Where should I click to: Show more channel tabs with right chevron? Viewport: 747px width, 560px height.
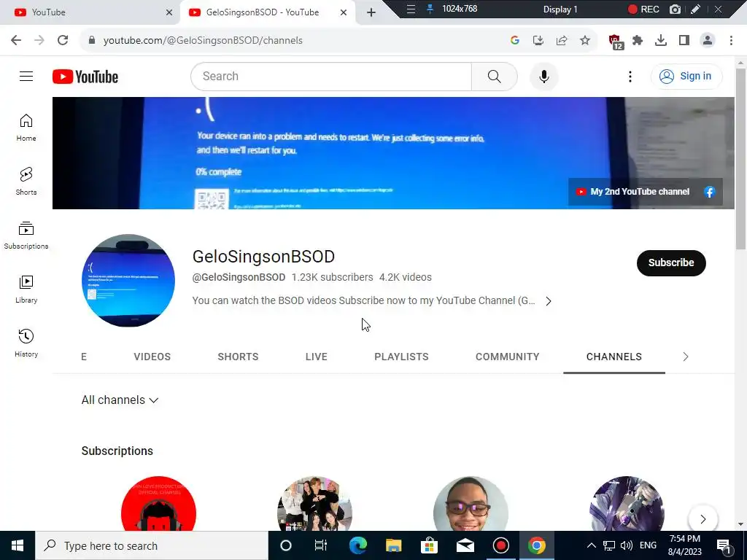[685, 357]
